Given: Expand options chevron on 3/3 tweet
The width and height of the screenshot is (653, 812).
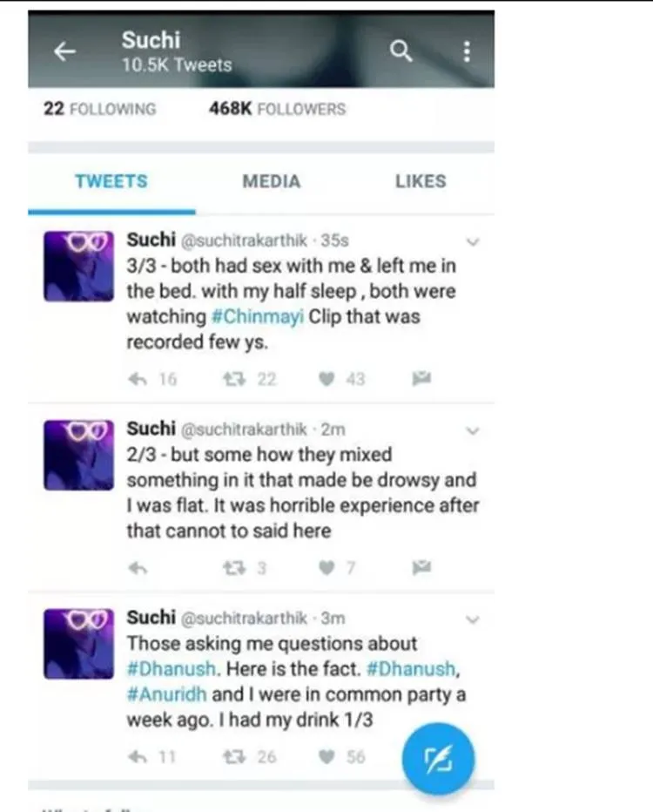Looking at the screenshot, I should [473, 241].
